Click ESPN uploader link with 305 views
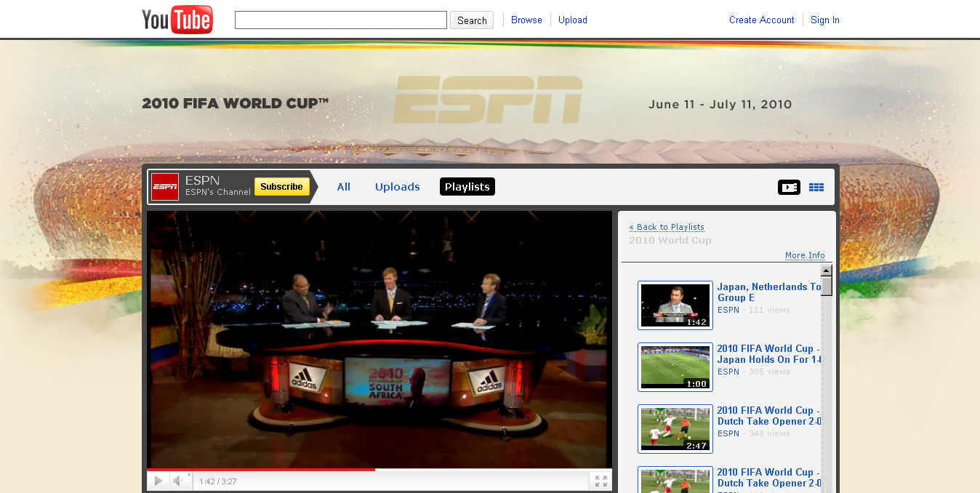This screenshot has width=980, height=493. point(728,372)
